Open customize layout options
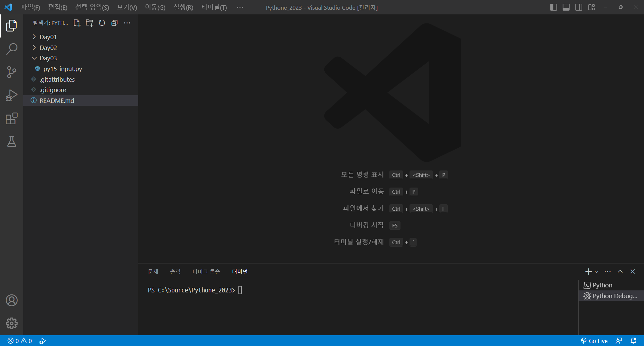The image size is (644, 346). coord(591,7)
